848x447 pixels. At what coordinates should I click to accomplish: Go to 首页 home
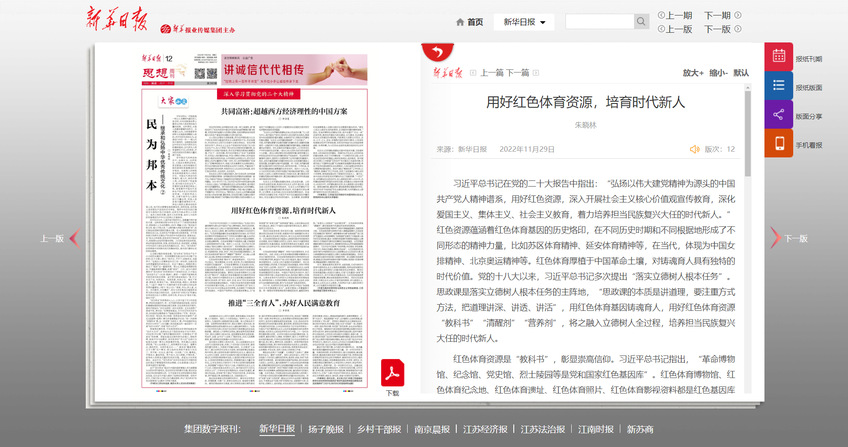469,22
